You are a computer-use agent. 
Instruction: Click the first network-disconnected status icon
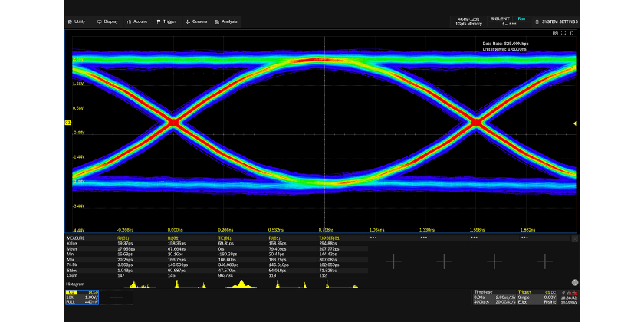pos(570,292)
